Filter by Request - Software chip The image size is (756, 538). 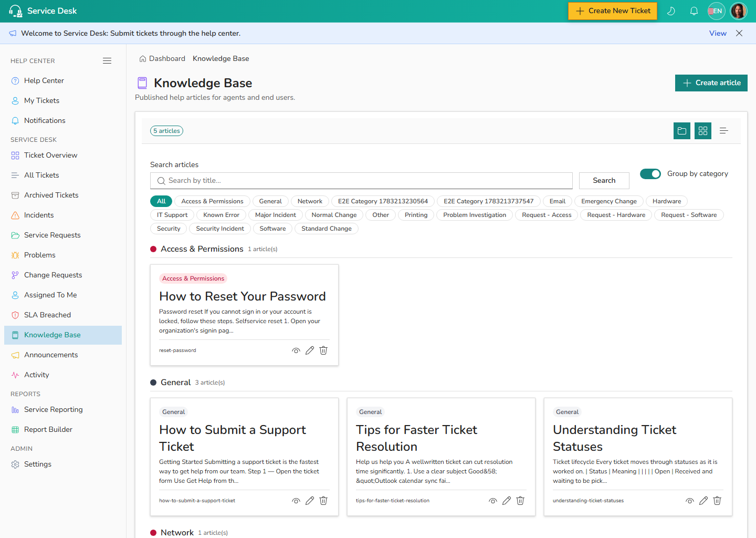click(689, 215)
